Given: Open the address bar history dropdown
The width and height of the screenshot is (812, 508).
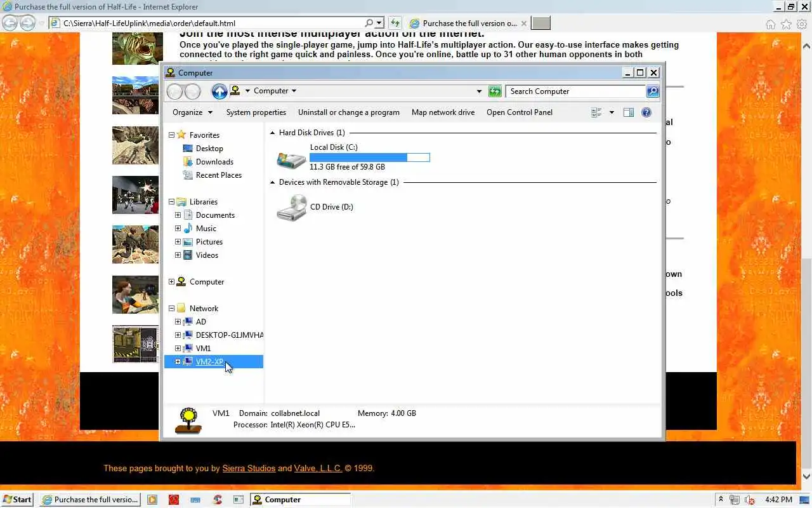Looking at the screenshot, I should pos(479,91).
